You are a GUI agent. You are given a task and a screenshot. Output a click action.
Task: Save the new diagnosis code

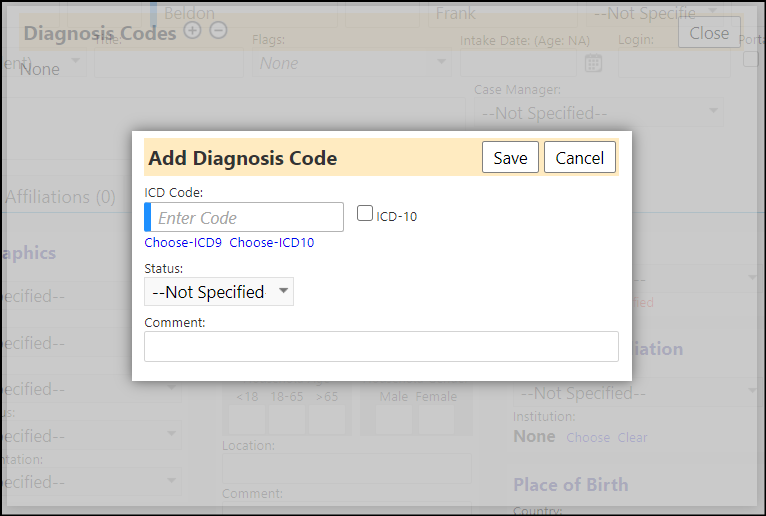(510, 157)
